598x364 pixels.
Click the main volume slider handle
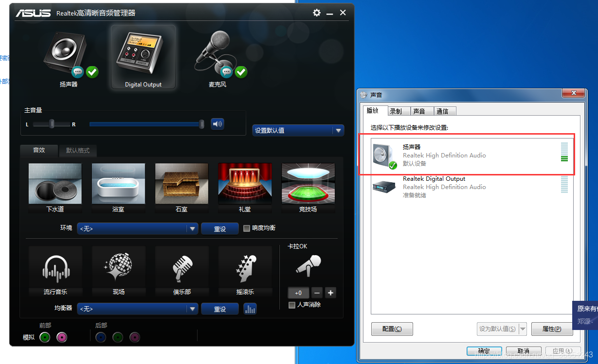(x=202, y=124)
